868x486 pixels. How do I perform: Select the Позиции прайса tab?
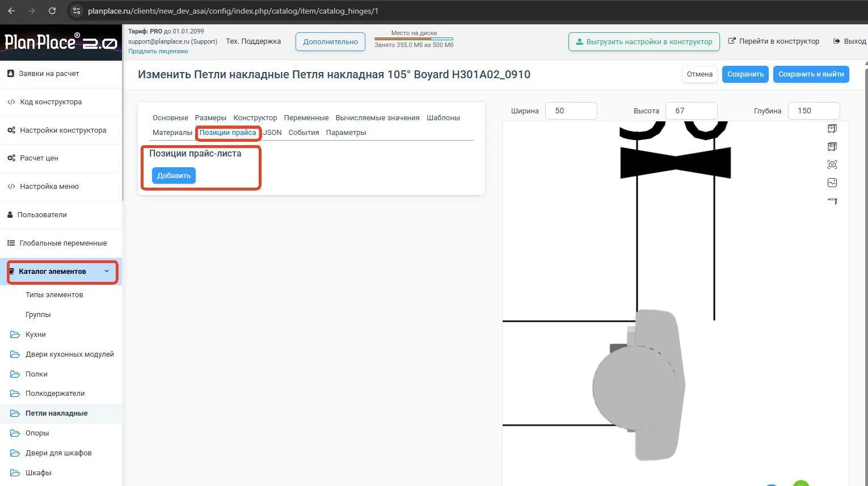point(227,133)
